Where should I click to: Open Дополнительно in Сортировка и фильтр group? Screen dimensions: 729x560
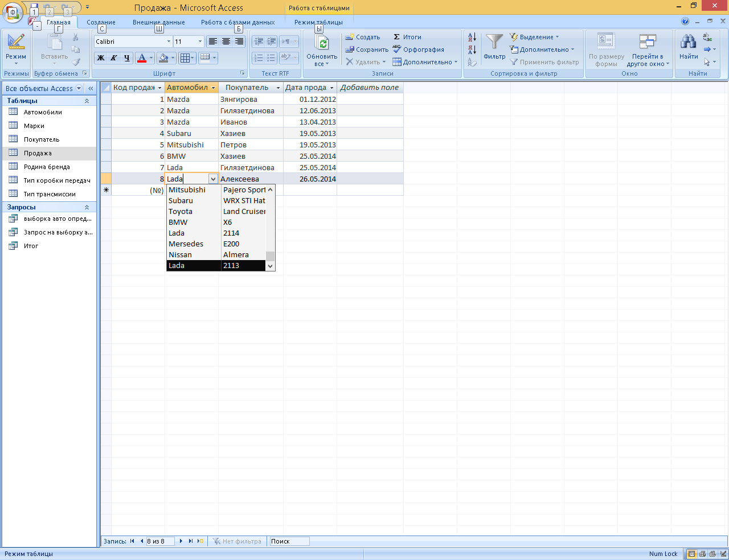pyautogui.click(x=542, y=50)
